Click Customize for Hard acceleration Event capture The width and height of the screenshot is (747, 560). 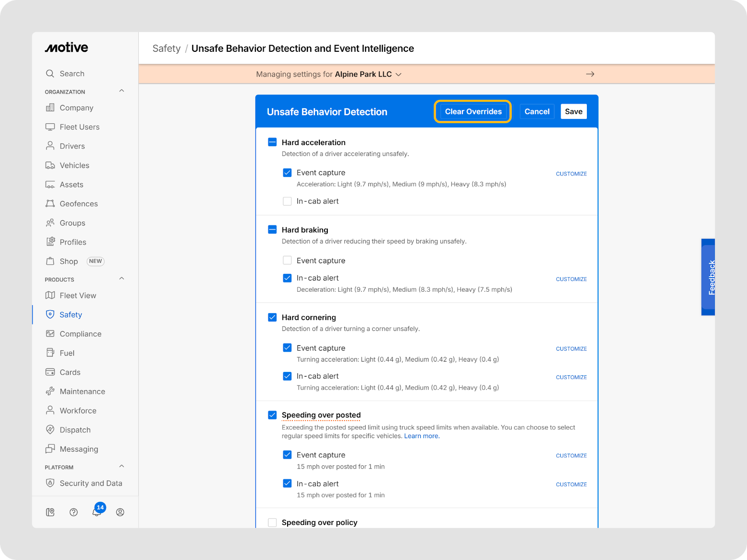point(571,174)
